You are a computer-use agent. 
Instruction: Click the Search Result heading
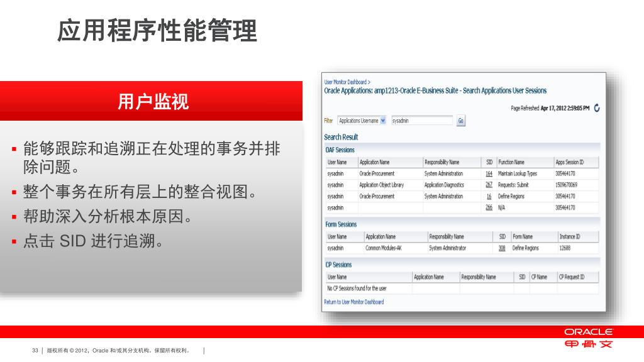[341, 137]
